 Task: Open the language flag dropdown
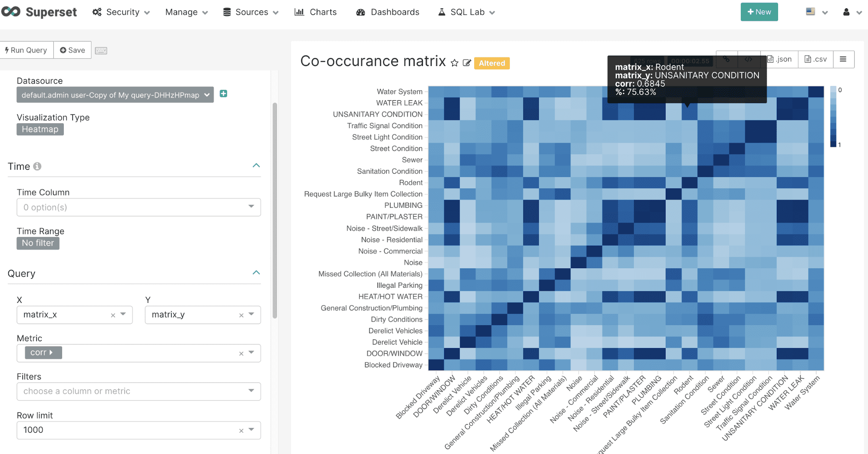[817, 12]
